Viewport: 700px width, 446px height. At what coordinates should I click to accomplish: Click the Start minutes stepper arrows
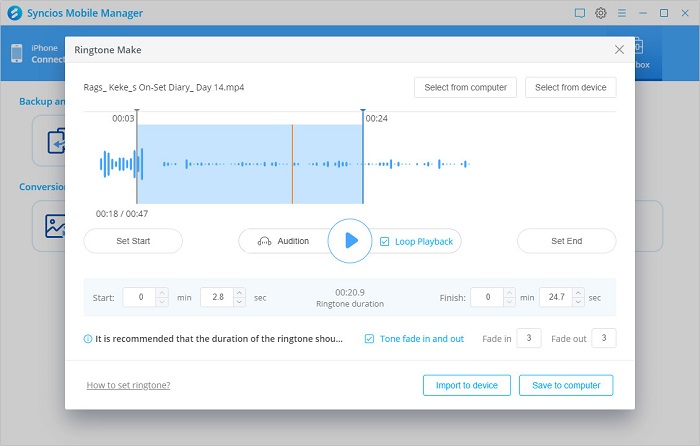[162, 297]
